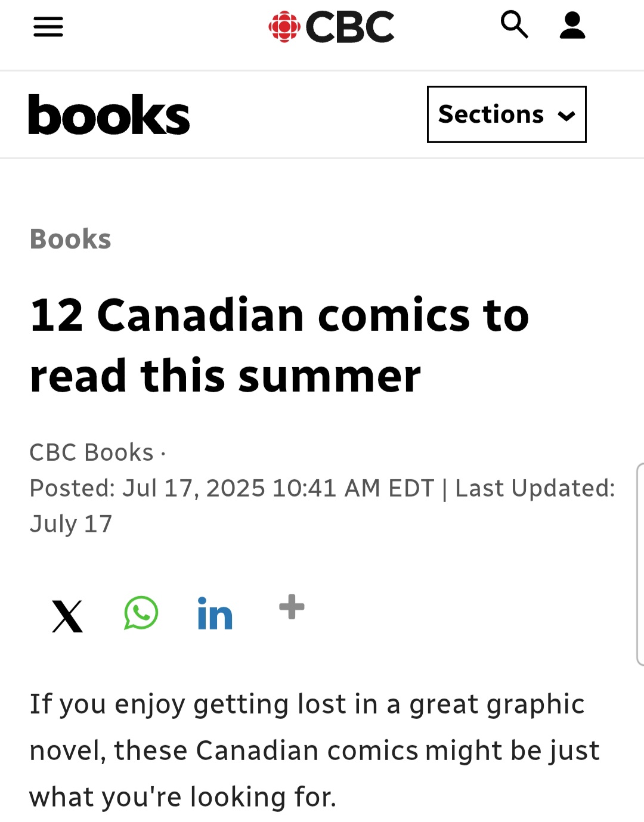The width and height of the screenshot is (644, 822).
Task: Share article on X
Action: coord(67,616)
